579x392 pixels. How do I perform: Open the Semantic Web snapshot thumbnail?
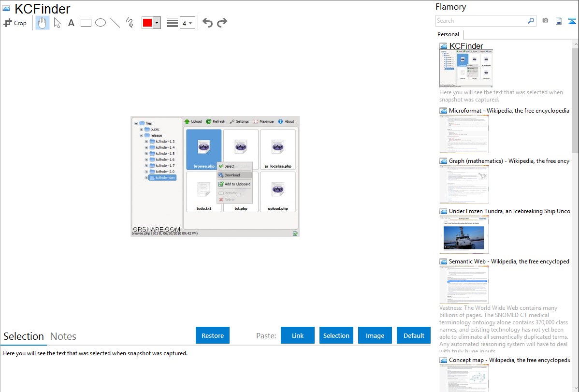click(464, 285)
